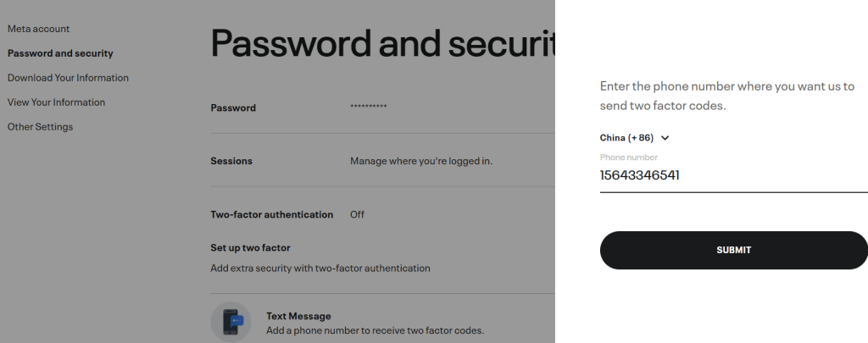The image size is (868, 343).
Task: Click the two-factor "Off" status
Action: click(357, 215)
